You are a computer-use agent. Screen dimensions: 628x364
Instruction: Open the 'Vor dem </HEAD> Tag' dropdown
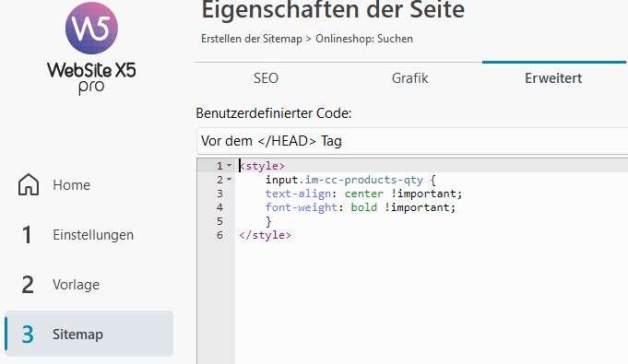(412, 141)
